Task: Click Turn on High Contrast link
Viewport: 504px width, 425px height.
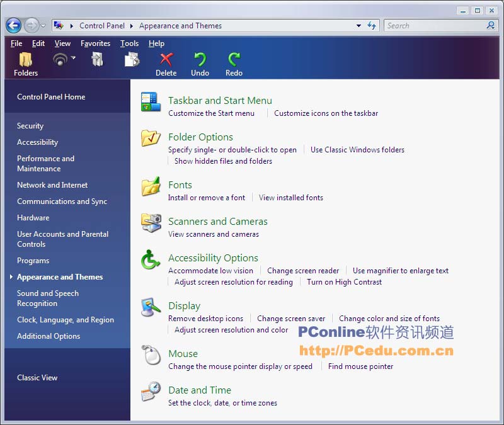Action: (344, 282)
